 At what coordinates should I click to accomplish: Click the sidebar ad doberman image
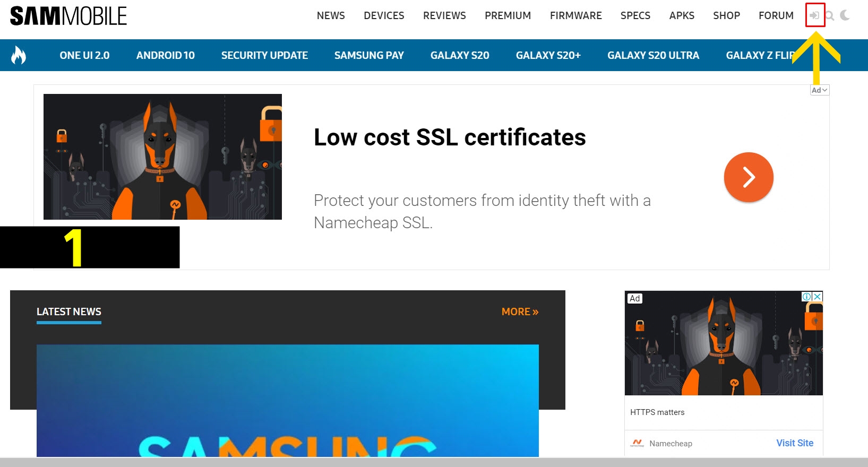(x=724, y=343)
